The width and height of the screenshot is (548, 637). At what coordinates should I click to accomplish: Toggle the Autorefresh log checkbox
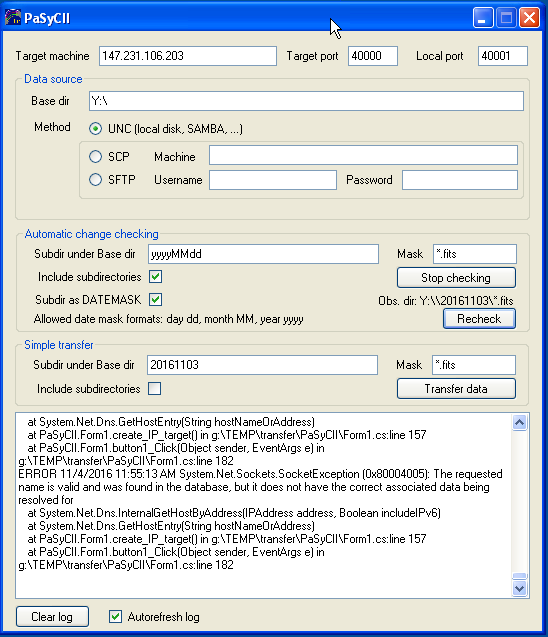[115, 617]
